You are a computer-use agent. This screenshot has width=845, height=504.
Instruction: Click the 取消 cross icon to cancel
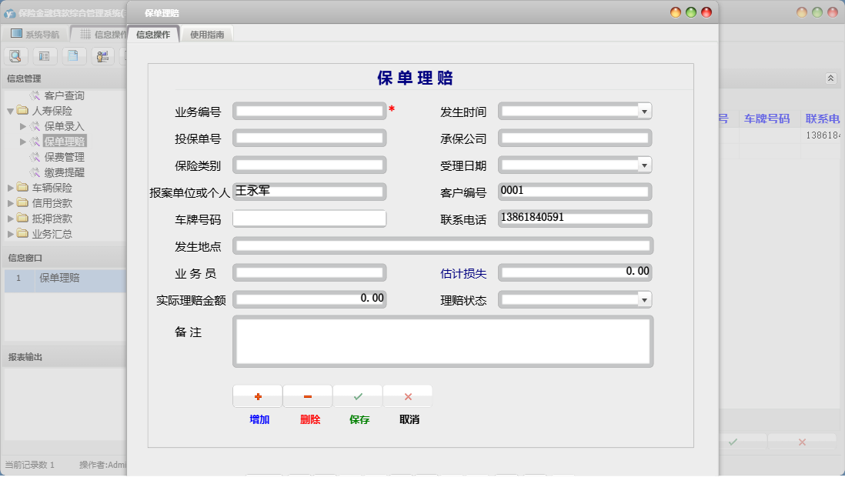(407, 396)
